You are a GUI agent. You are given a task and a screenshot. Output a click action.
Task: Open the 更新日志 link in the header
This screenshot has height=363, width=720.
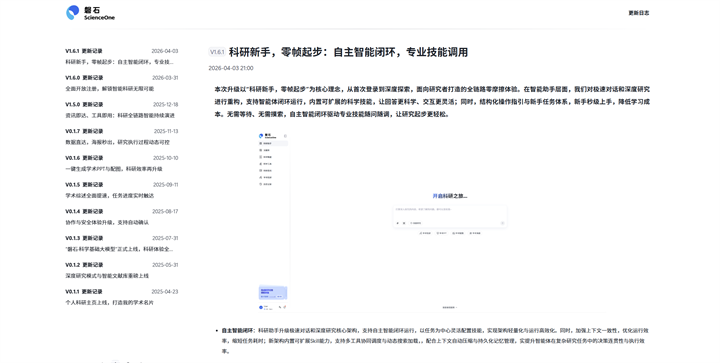pos(638,13)
